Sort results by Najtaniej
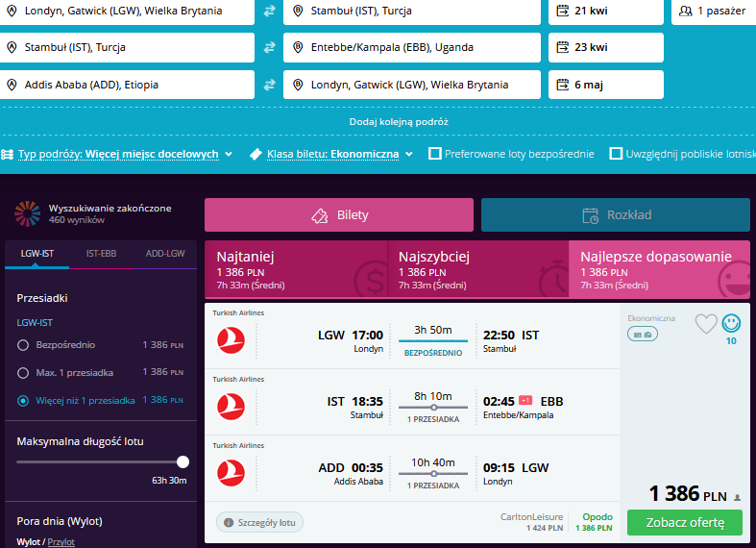This screenshot has width=756, height=548. [296, 269]
